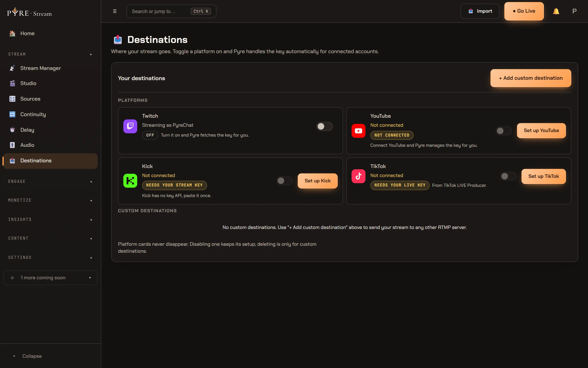Screen dimensions: 588x368
Task: Open the P profile avatar
Action: pyautogui.click(x=574, y=11)
